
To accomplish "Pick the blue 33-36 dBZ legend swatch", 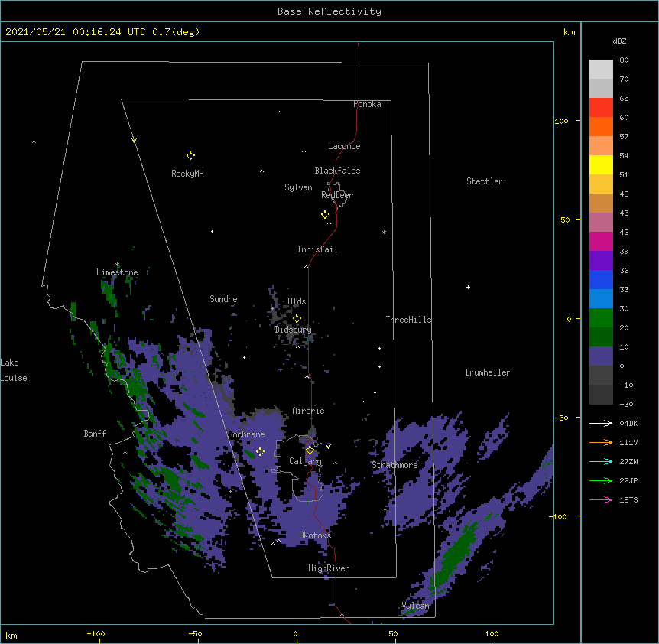I will (601, 279).
